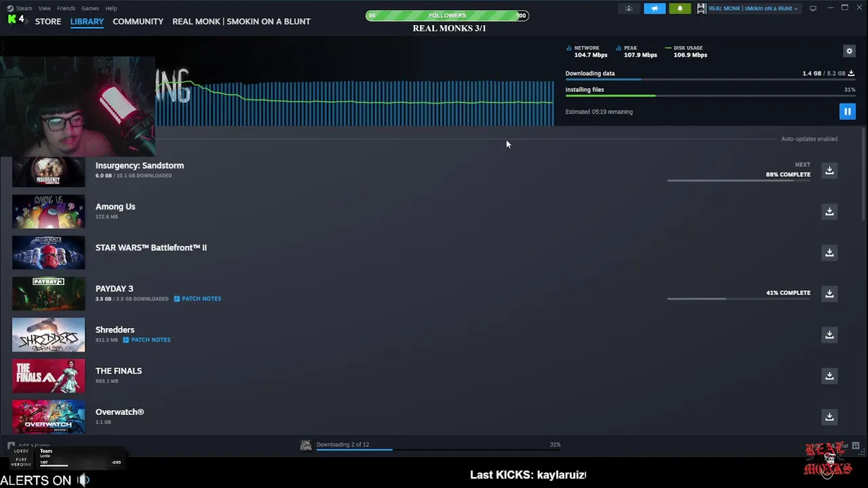Open the Games menu
Image resolution: width=868 pixels, height=488 pixels.
tap(90, 8)
